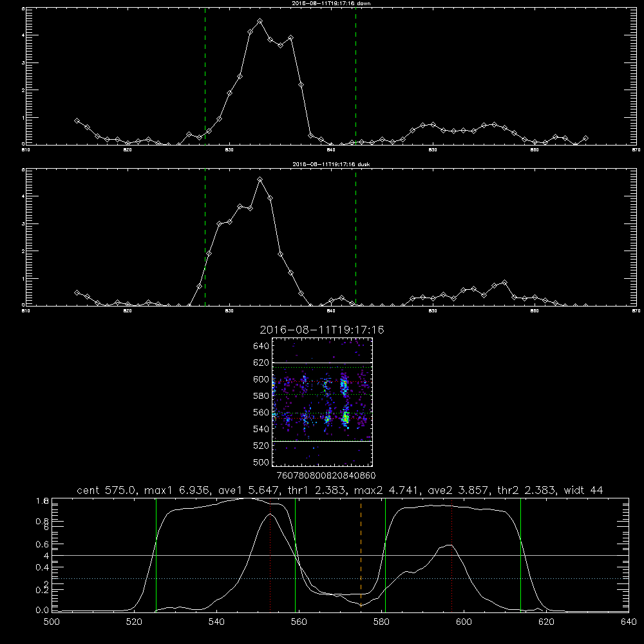Click the '2016-08-11T19:17:16 dusk' plot title

tap(331, 164)
